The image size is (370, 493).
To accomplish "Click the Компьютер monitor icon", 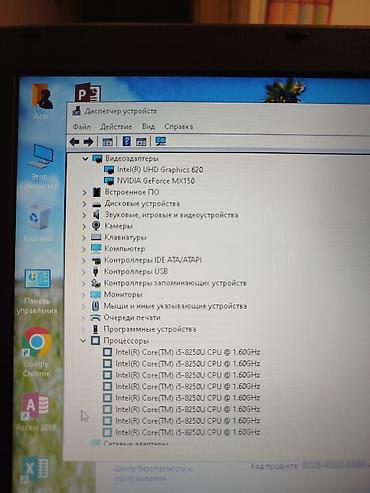I will 96,249.
